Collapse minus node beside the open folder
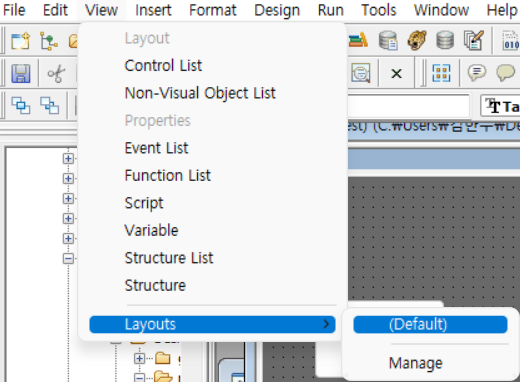520x382 pixels. (140, 378)
